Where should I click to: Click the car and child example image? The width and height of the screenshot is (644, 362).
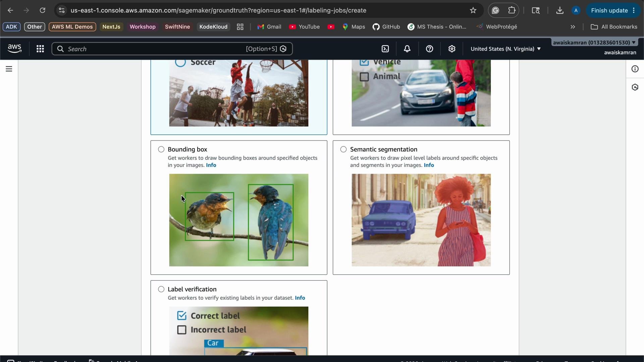[421, 93]
